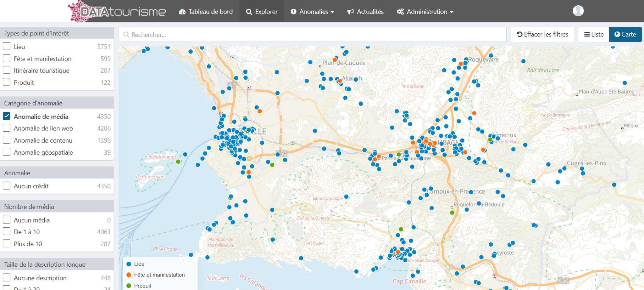Click the DATAtourisme logo

coord(117,12)
